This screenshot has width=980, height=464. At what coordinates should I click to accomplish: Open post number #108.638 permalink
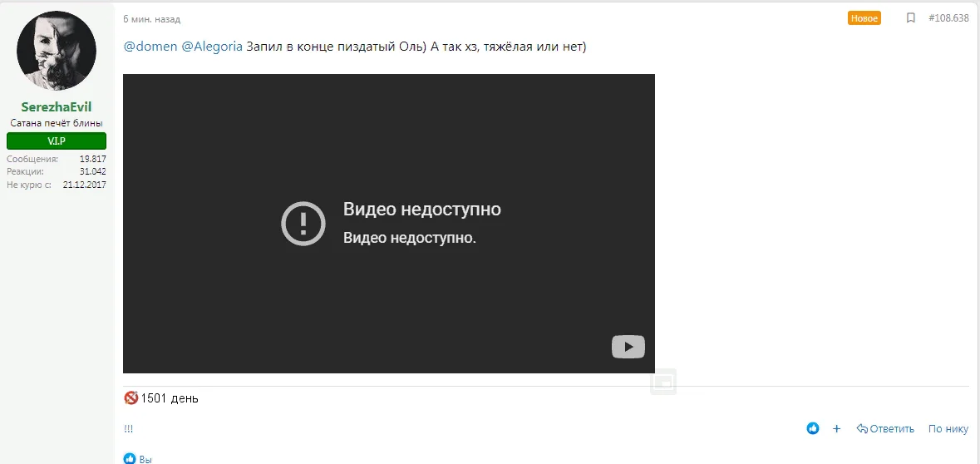click(x=948, y=18)
